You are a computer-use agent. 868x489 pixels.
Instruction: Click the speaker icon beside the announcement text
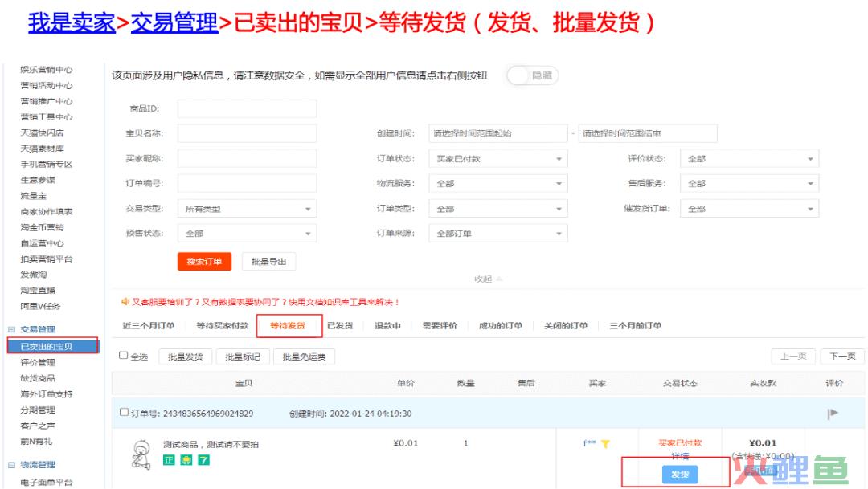125,302
